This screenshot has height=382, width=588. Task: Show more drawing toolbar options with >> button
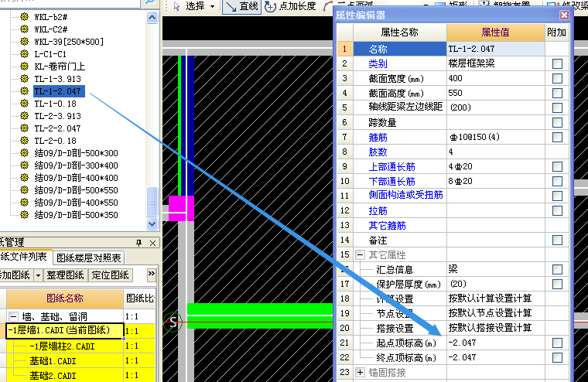151,274
